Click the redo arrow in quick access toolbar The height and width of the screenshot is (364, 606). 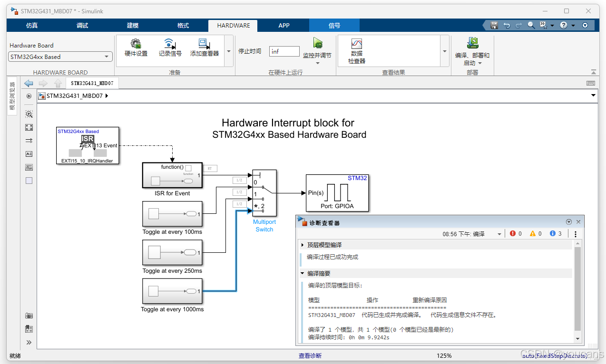coord(519,25)
